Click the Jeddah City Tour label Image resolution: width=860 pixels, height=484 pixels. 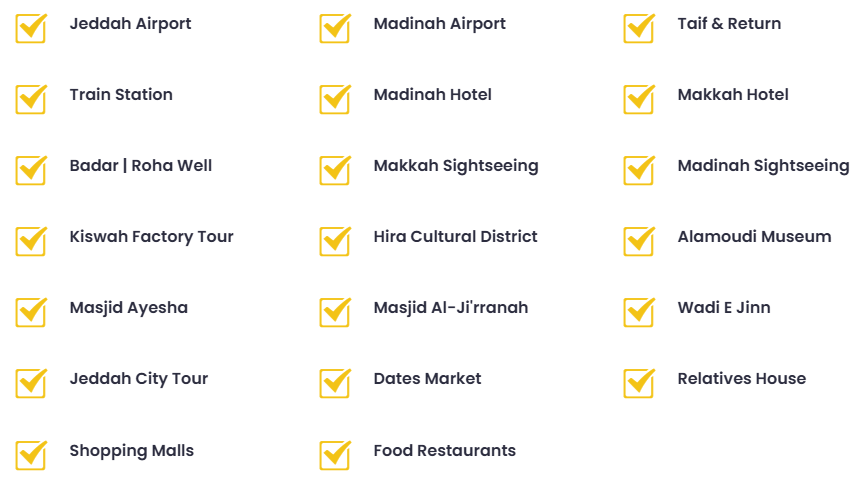[x=138, y=379]
